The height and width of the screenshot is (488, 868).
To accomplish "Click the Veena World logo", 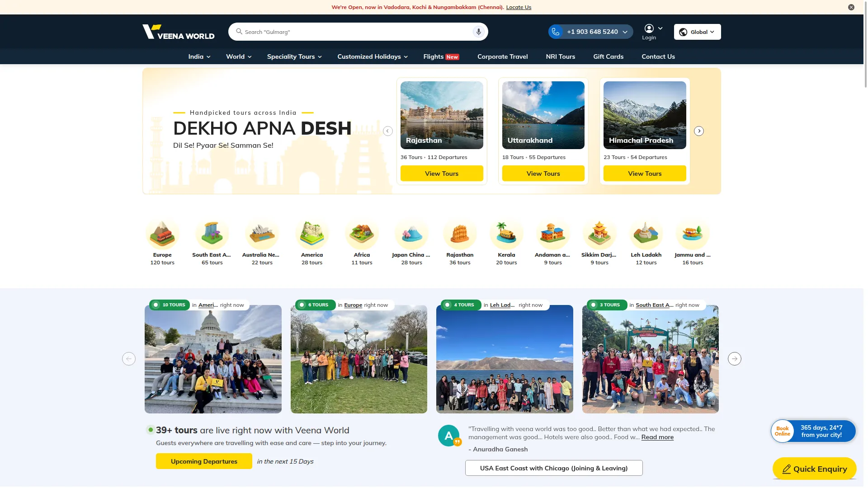I will [179, 32].
